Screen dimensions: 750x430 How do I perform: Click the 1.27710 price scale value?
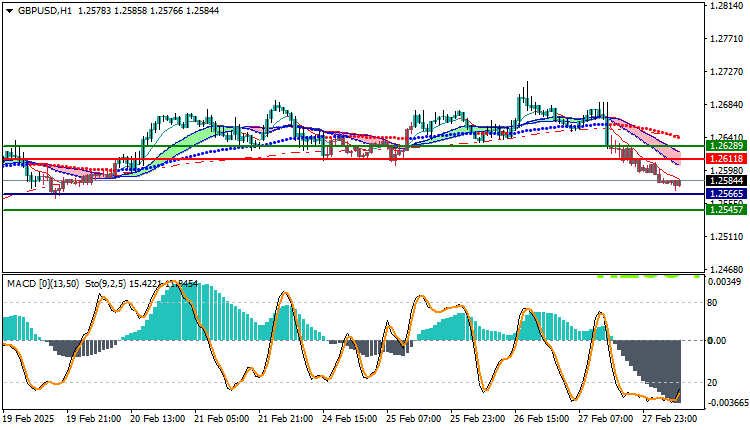(727, 39)
